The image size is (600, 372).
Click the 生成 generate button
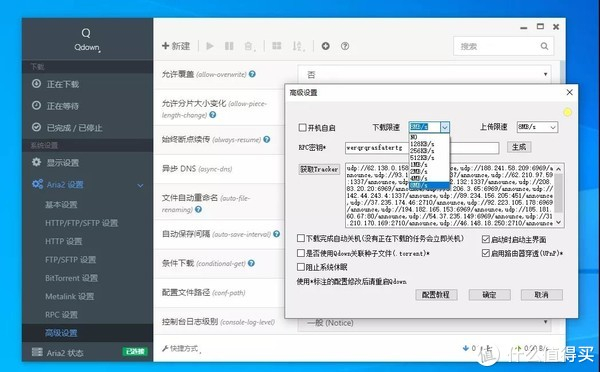[x=519, y=147]
